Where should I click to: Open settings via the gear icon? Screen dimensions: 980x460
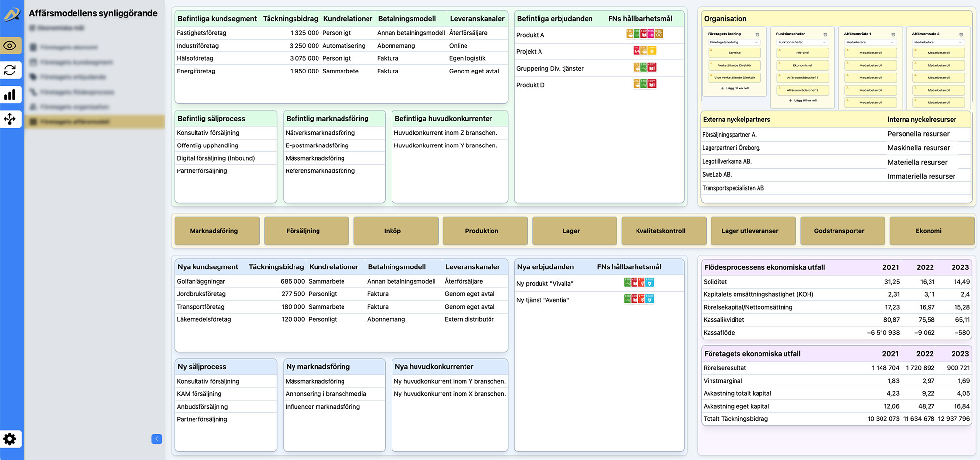(x=10, y=439)
